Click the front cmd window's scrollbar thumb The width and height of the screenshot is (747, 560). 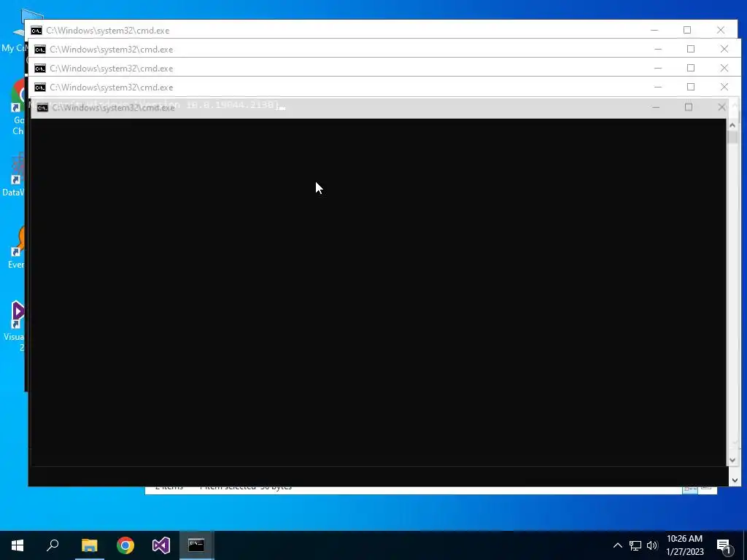click(x=732, y=138)
